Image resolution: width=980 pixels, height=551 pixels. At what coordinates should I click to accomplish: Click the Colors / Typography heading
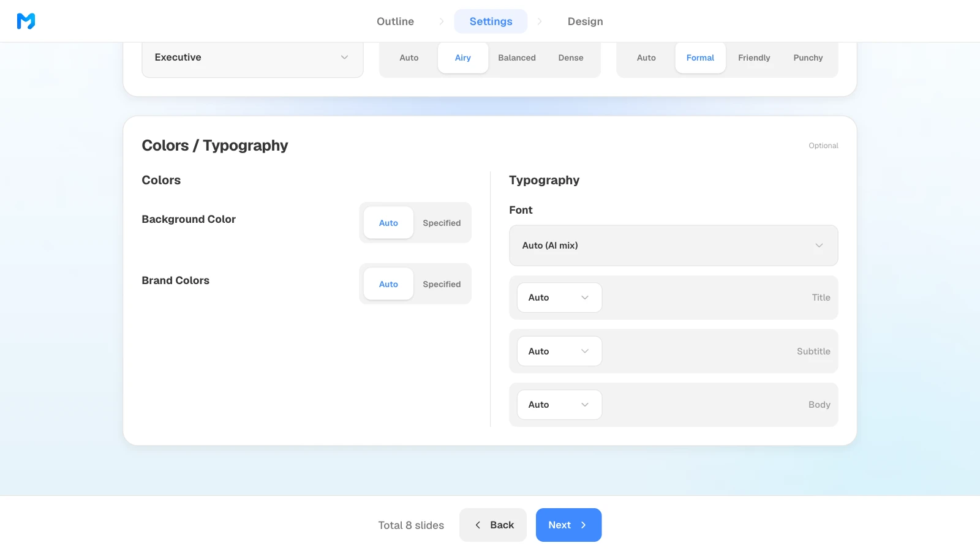[215, 146]
